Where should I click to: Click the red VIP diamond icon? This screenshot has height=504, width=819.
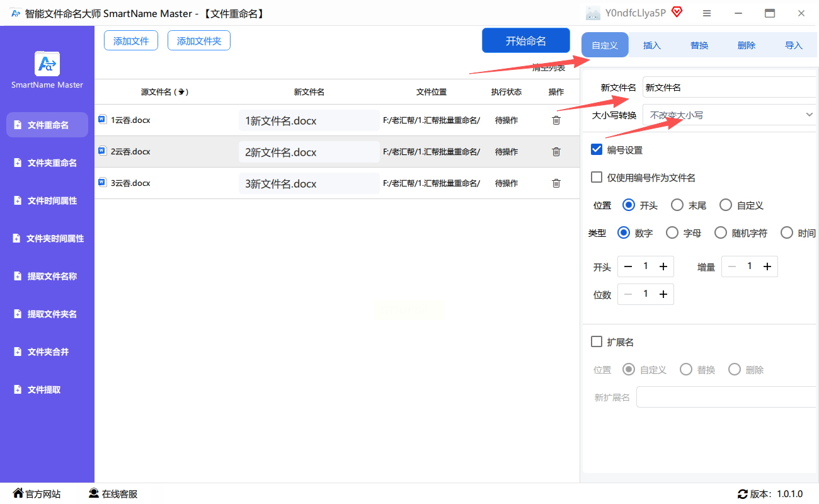click(677, 13)
